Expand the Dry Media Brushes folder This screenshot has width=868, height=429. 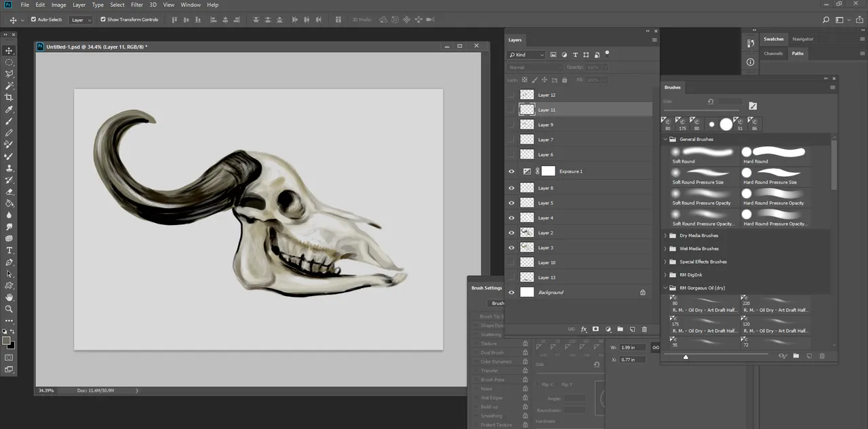pos(666,236)
